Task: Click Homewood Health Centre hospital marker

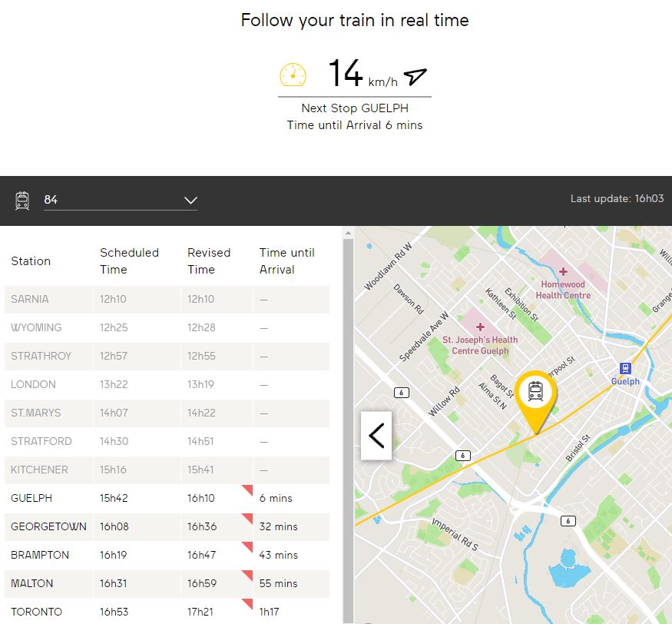Action: click(x=563, y=272)
